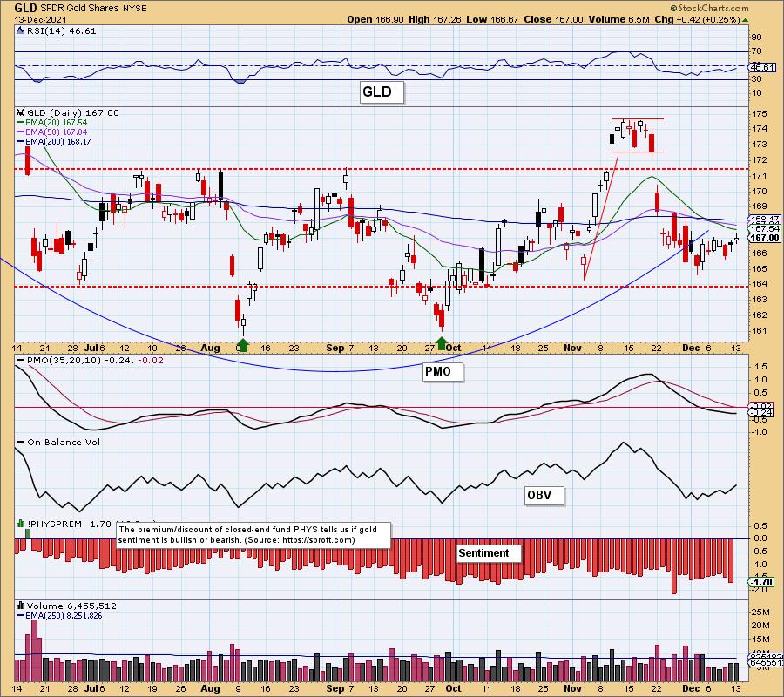Click the Low 166.67 value

tap(493, 19)
